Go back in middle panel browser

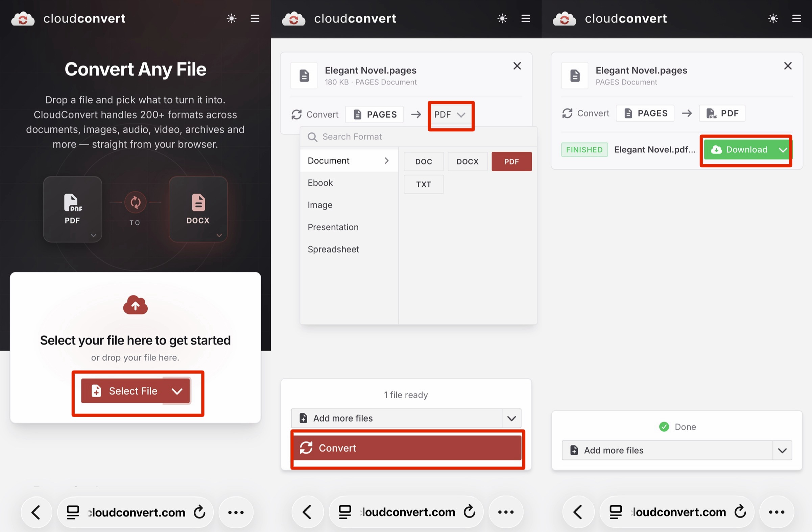pyautogui.click(x=307, y=512)
